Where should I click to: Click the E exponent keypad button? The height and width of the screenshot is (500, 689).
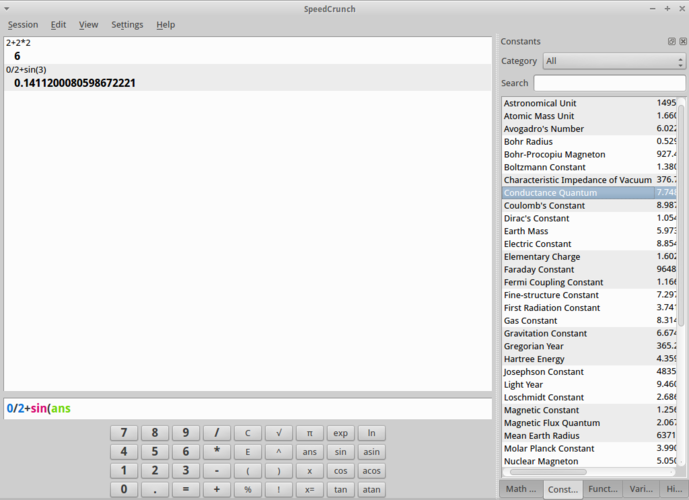point(248,452)
